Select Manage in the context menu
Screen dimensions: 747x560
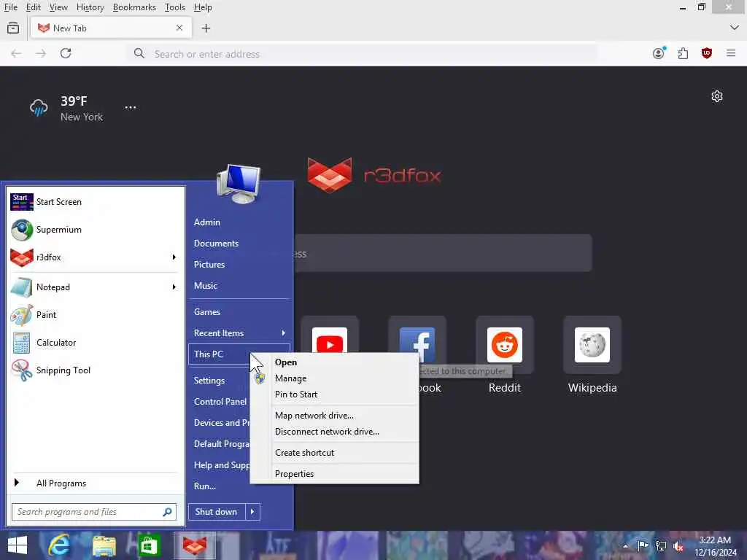pyautogui.click(x=334, y=378)
